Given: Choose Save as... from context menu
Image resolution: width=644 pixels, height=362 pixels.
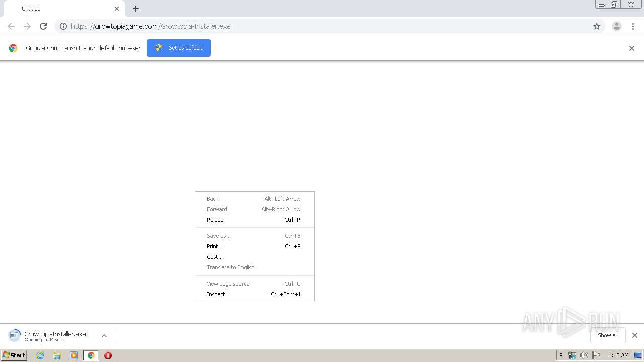Looking at the screenshot, I should coord(255,236).
